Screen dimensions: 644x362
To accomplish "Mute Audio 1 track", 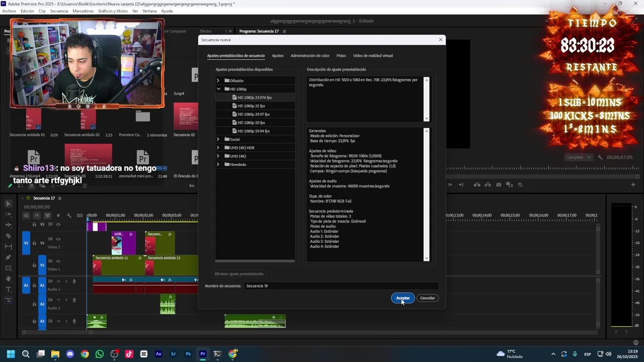I will (x=58, y=281).
